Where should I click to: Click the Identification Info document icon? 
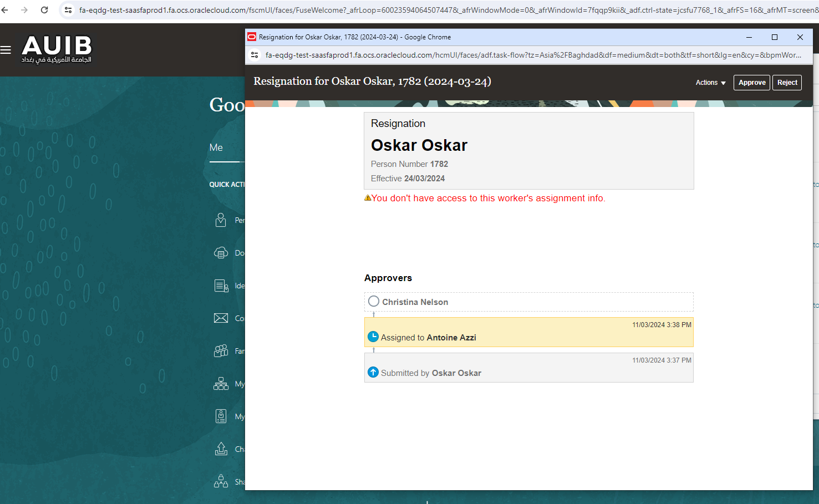221,286
